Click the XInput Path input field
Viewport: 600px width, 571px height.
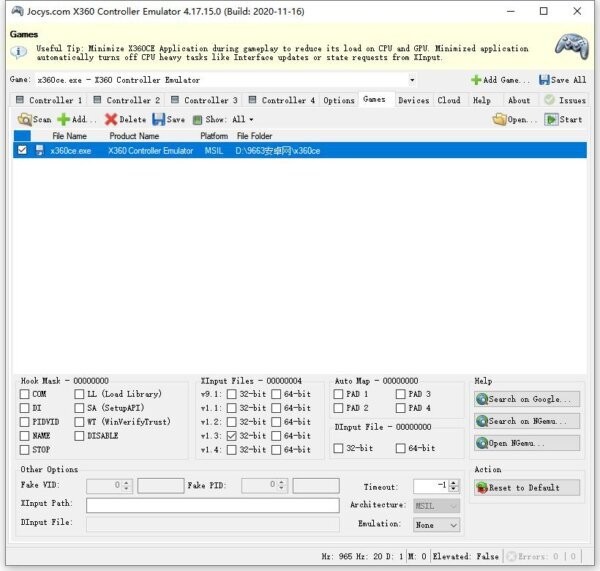213,505
